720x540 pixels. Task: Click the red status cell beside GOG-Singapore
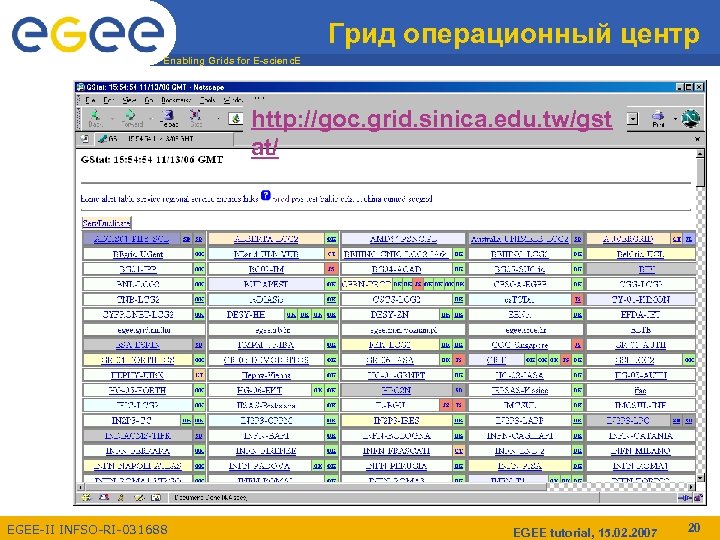coord(578,344)
